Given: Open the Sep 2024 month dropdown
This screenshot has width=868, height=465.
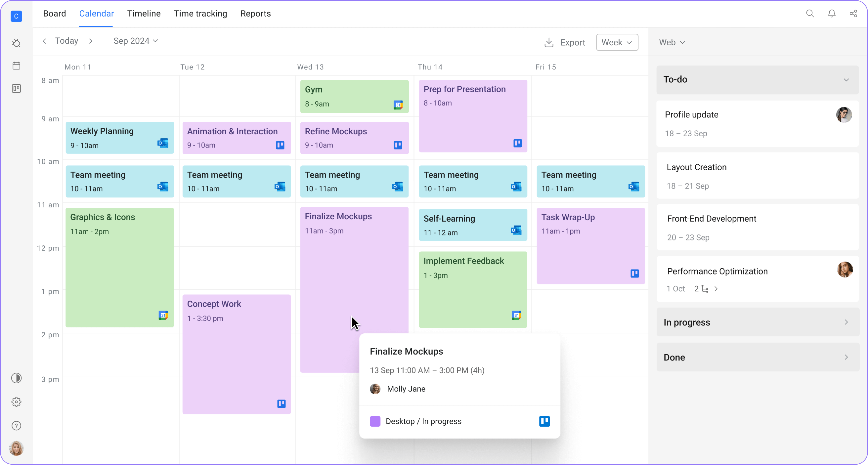Looking at the screenshot, I should click(135, 41).
